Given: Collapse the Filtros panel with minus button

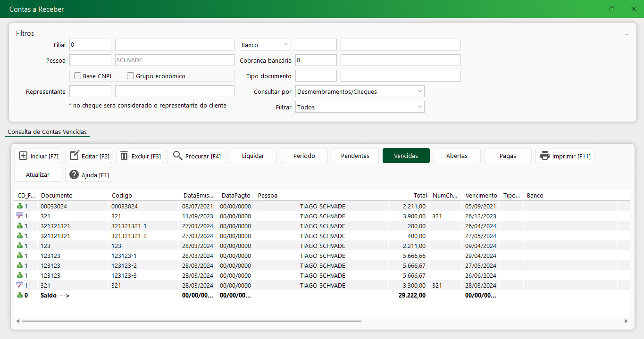Looking at the screenshot, I should (627, 34).
